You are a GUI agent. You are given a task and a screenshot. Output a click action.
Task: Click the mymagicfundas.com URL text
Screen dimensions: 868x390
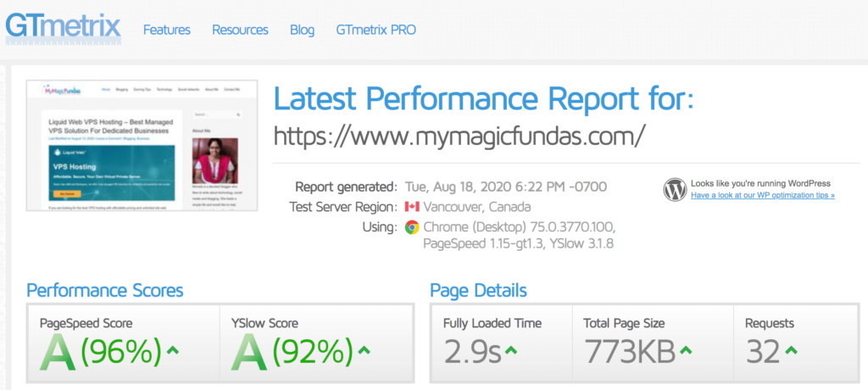pos(459,135)
